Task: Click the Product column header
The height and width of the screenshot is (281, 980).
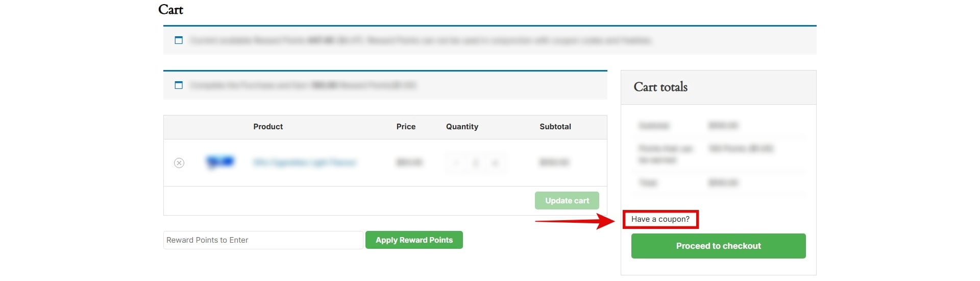Action: click(268, 127)
